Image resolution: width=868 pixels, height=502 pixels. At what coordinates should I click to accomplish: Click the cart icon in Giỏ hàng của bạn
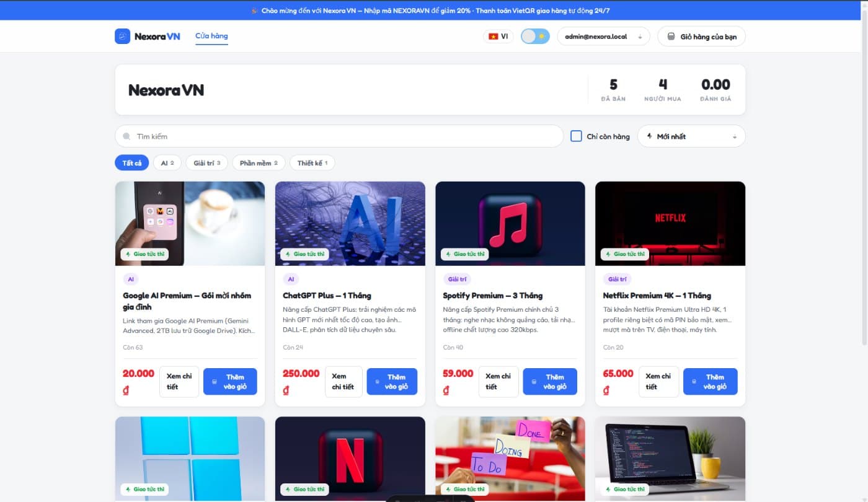tap(671, 37)
